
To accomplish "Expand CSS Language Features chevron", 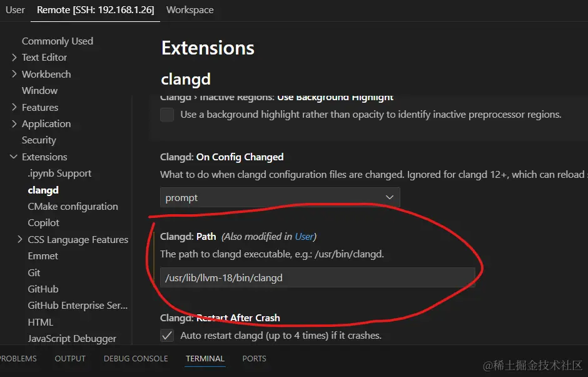I will (x=20, y=239).
